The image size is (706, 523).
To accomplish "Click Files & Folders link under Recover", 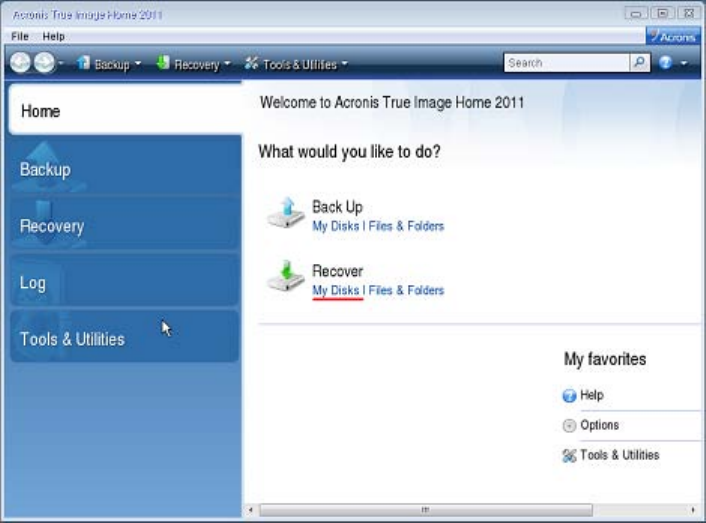I will click(x=406, y=290).
